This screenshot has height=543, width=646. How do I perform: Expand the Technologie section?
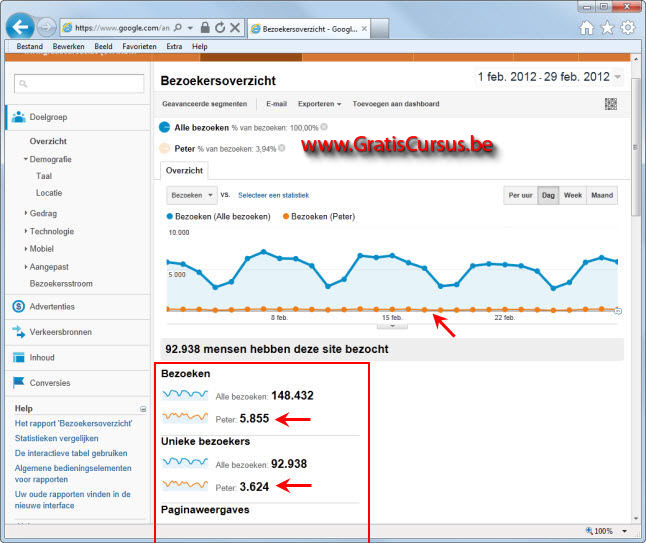point(26,231)
